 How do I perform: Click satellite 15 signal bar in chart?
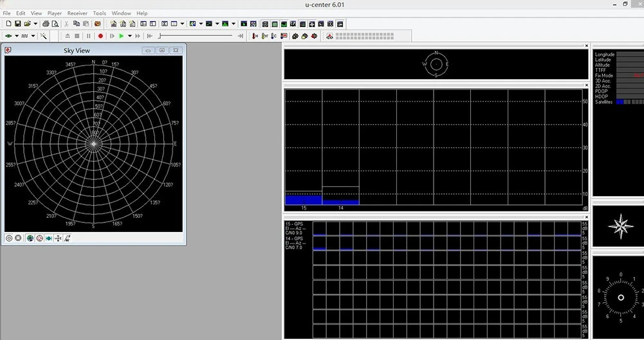[x=303, y=199]
